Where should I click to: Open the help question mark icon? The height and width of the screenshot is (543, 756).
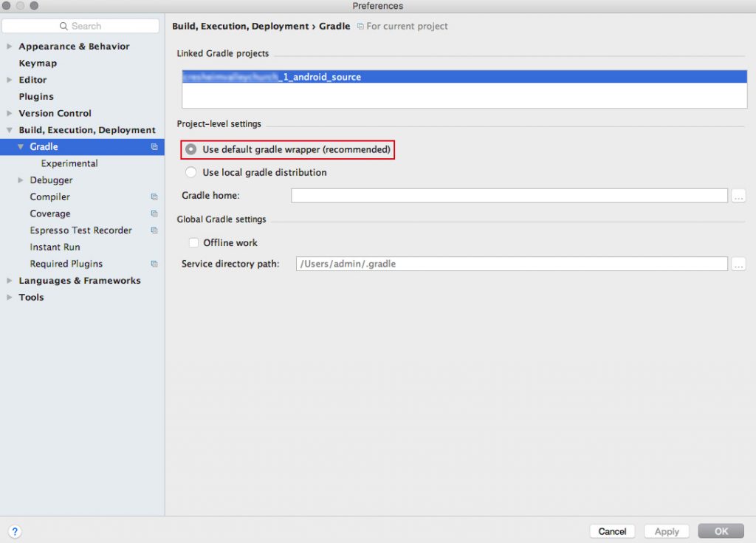click(15, 531)
